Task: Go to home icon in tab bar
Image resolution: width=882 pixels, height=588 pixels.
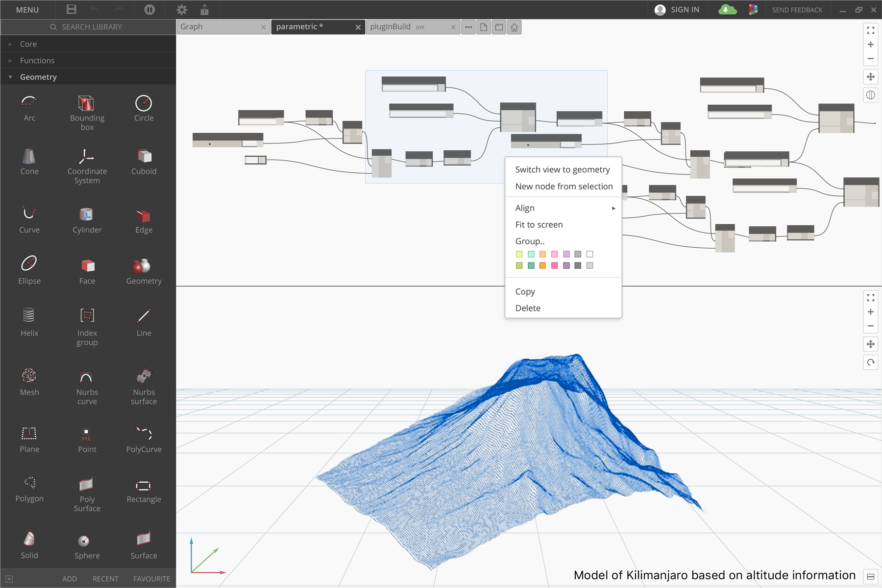Action: 514,27
